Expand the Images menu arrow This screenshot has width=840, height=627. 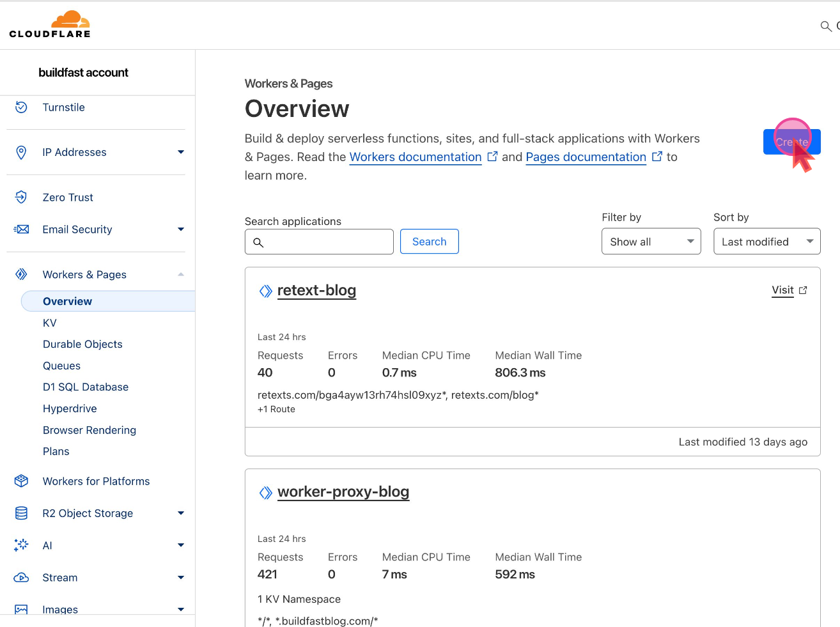pyautogui.click(x=181, y=610)
